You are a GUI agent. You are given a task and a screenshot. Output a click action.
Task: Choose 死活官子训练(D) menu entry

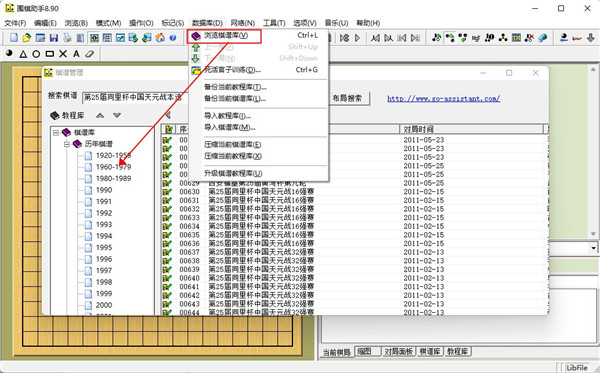point(258,70)
